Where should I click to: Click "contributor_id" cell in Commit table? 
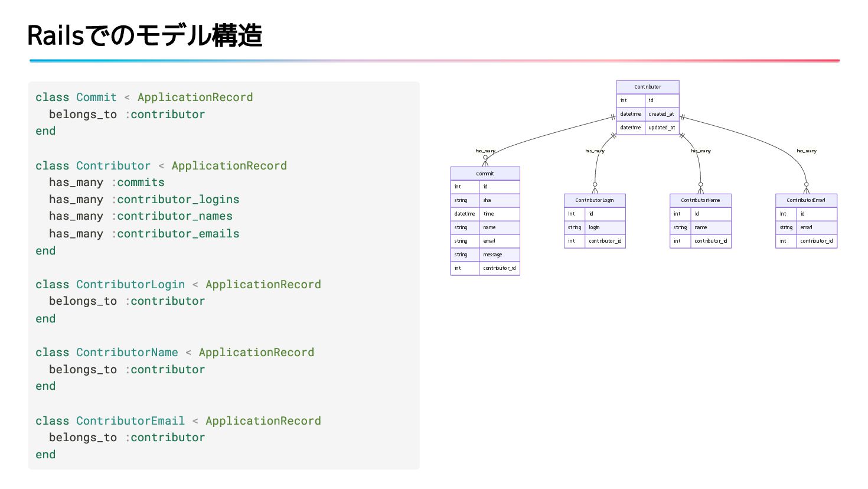(500, 268)
